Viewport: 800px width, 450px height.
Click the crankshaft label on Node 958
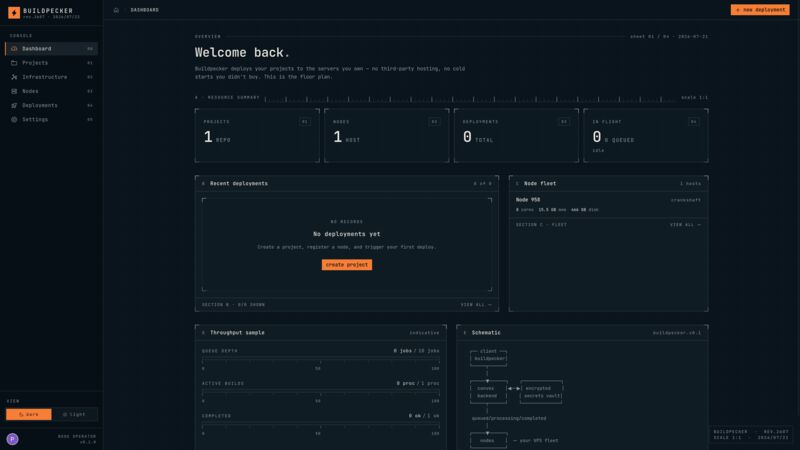tap(686, 201)
